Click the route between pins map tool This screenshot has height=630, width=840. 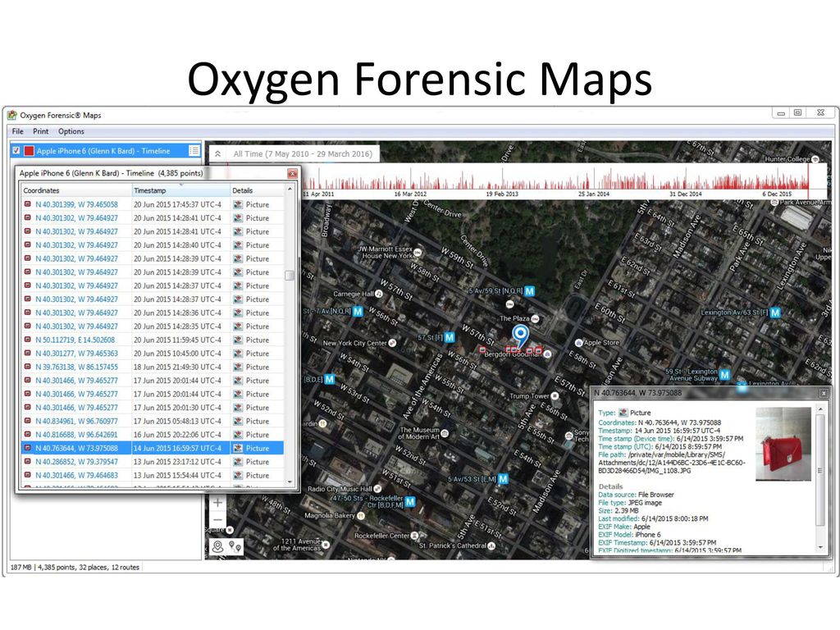[x=235, y=546]
